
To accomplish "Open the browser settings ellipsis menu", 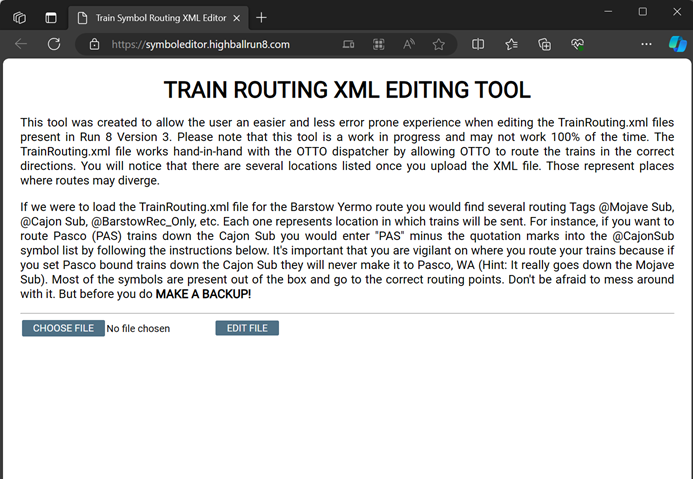I will click(x=646, y=44).
